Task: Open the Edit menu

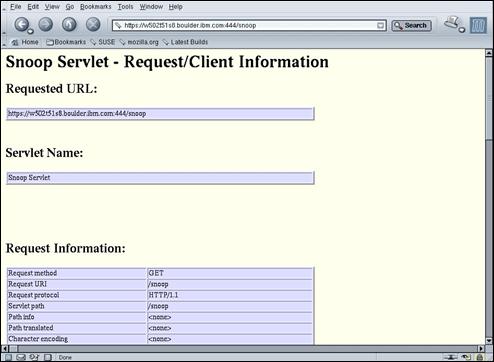Action: tap(33, 7)
